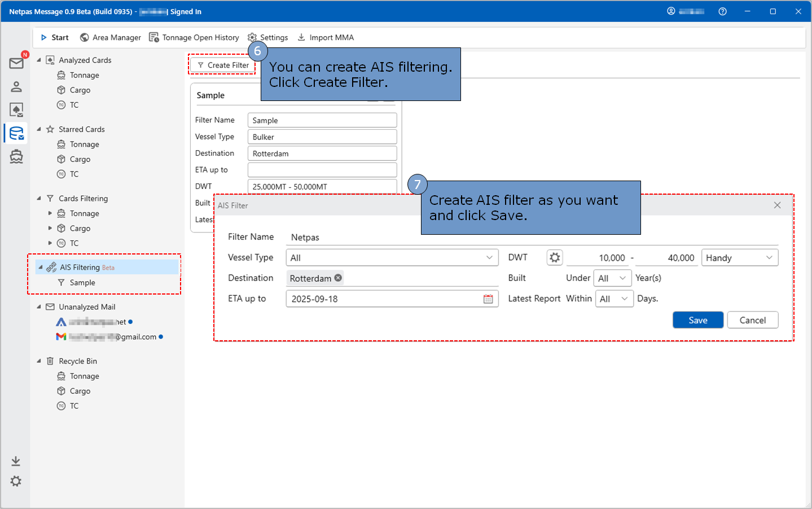Click the download icon in sidebar
This screenshot has width=812, height=509.
click(x=16, y=461)
